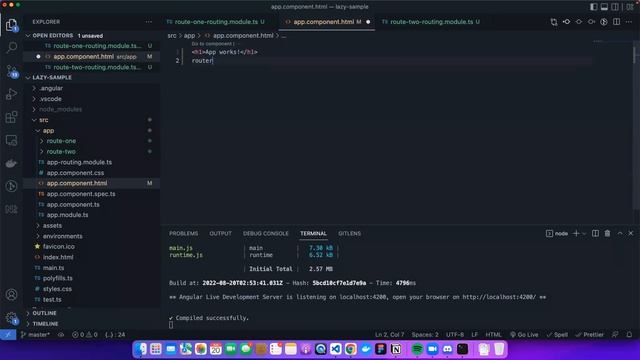
Task: Open terminal launch profile dropdown arrow
Action: pos(584,233)
